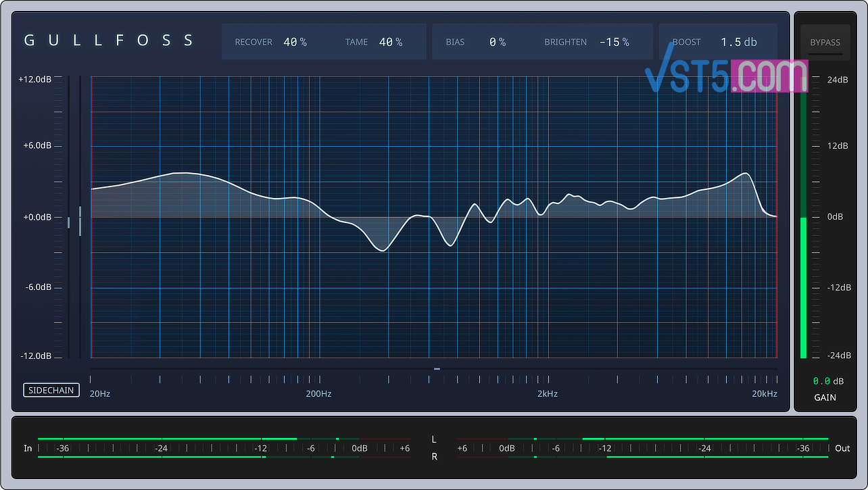Click -36 on the input meter

[x=63, y=448]
